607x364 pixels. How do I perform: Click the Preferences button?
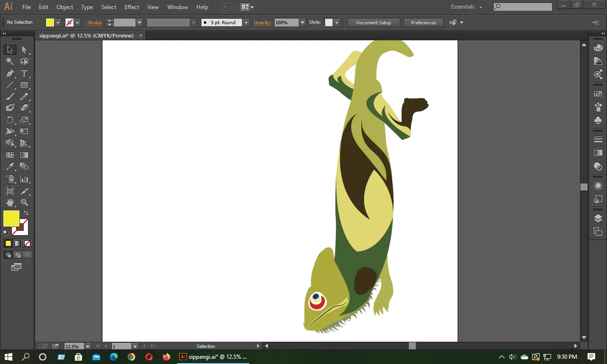click(x=423, y=22)
